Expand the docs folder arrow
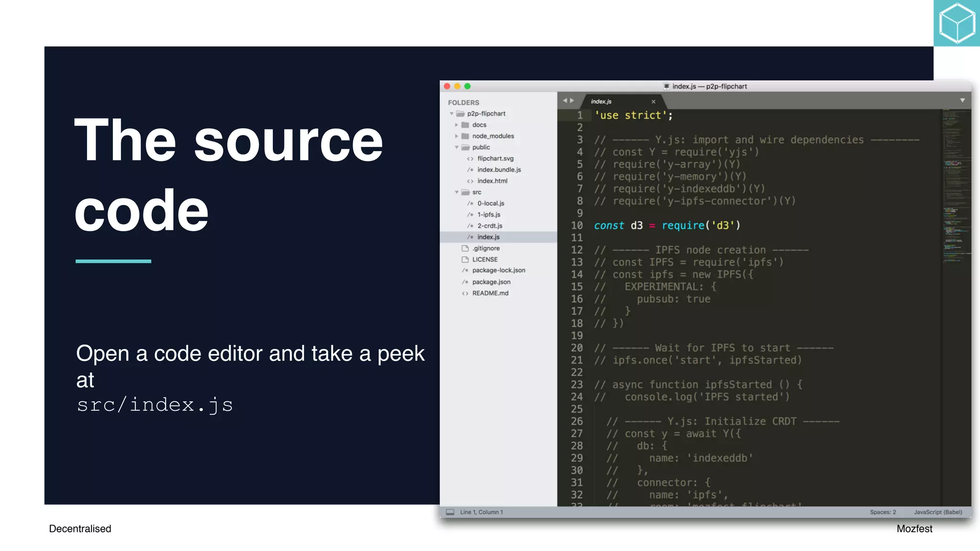The image size is (980, 551). tap(457, 125)
